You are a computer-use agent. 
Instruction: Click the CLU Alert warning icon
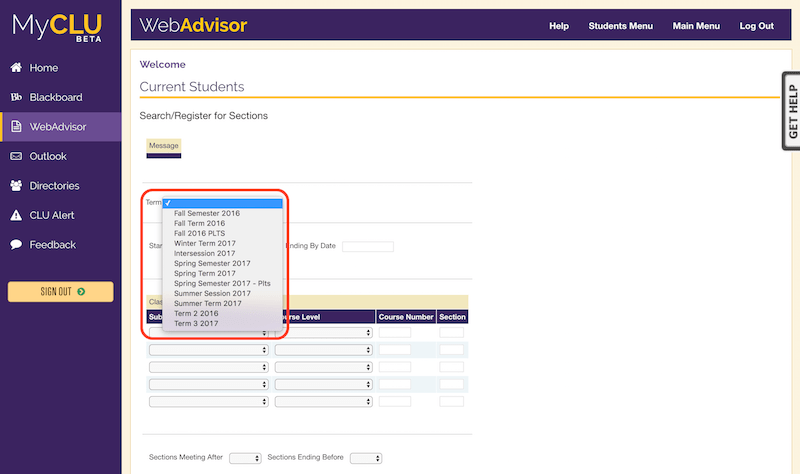click(x=16, y=215)
